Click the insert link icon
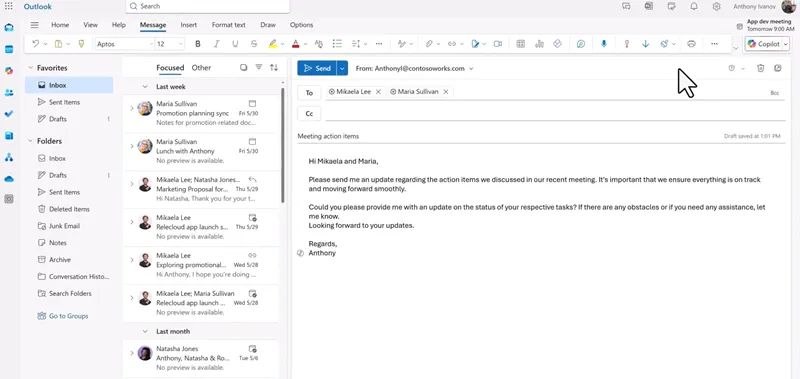The width and height of the screenshot is (800, 379). click(452, 44)
